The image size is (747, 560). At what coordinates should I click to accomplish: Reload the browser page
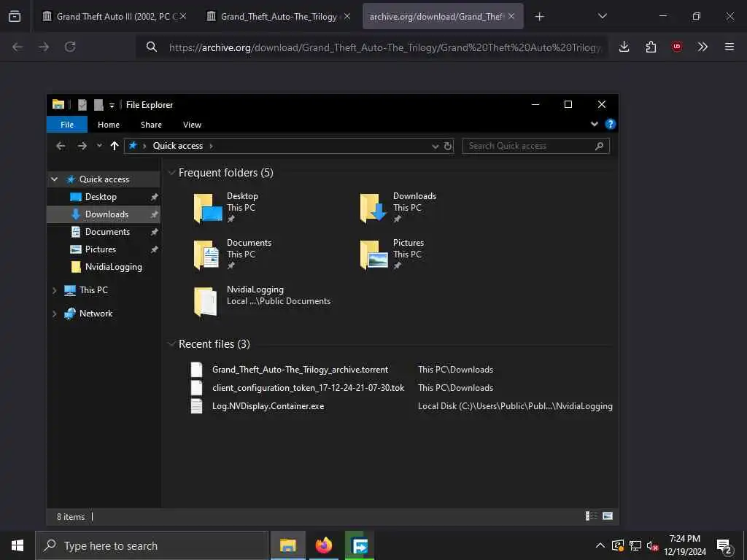click(x=70, y=47)
